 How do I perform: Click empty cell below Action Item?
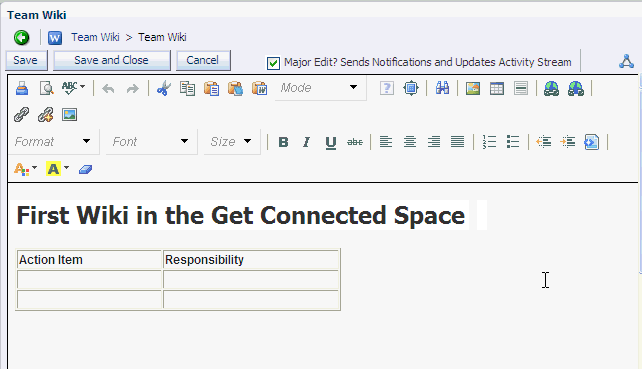coord(89,280)
